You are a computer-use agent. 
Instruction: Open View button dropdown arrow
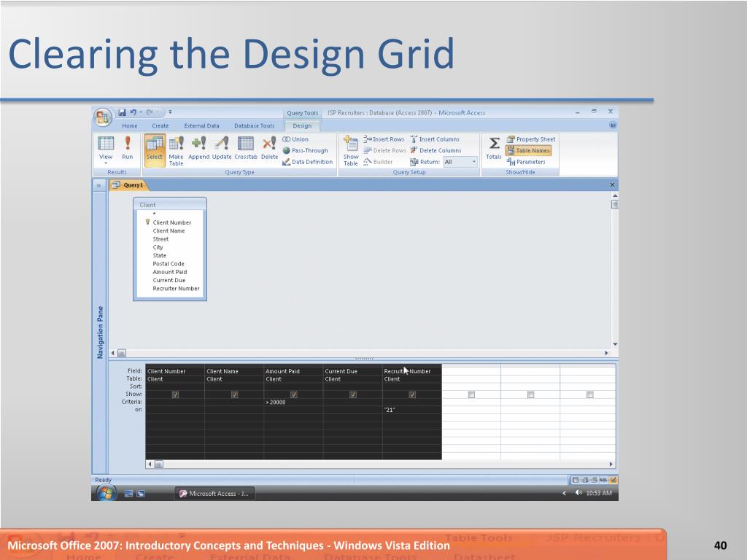pyautogui.click(x=106, y=163)
